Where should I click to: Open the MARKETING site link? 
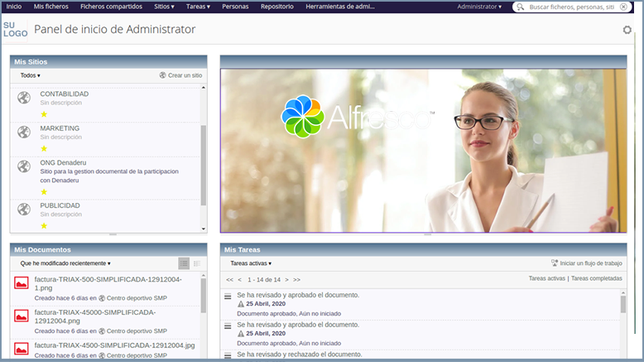point(60,128)
